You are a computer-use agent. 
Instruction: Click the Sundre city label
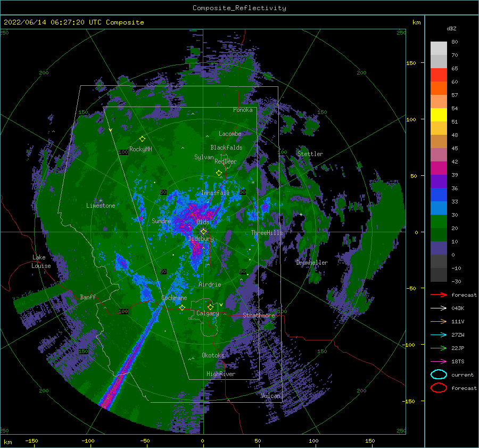point(161,221)
